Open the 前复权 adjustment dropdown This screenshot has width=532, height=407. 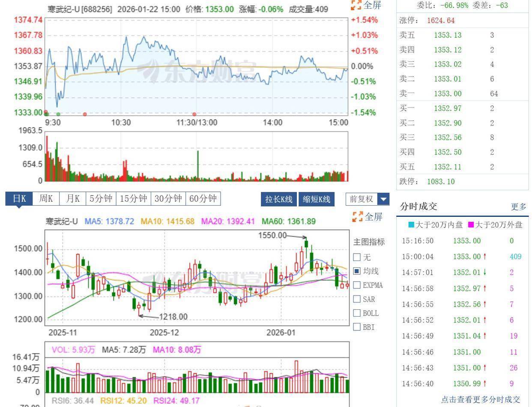point(362,199)
